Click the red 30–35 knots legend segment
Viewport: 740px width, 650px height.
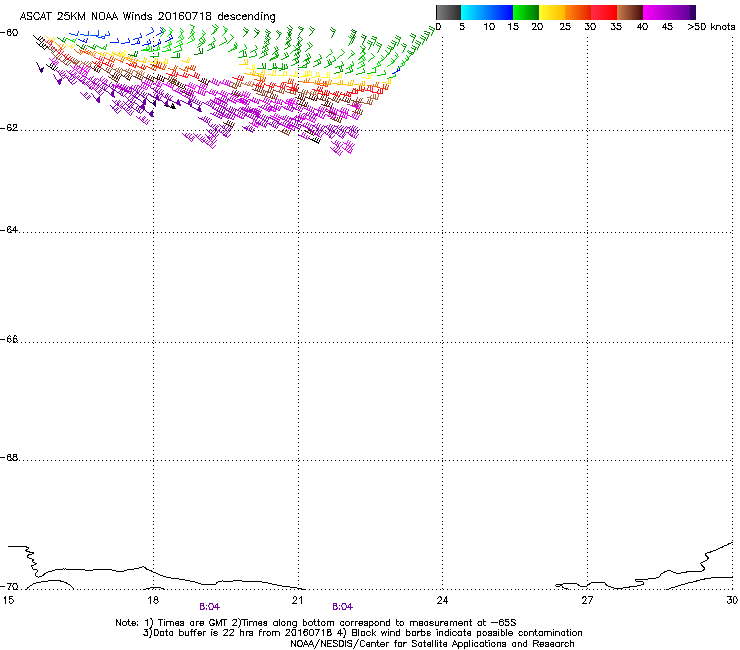point(604,12)
